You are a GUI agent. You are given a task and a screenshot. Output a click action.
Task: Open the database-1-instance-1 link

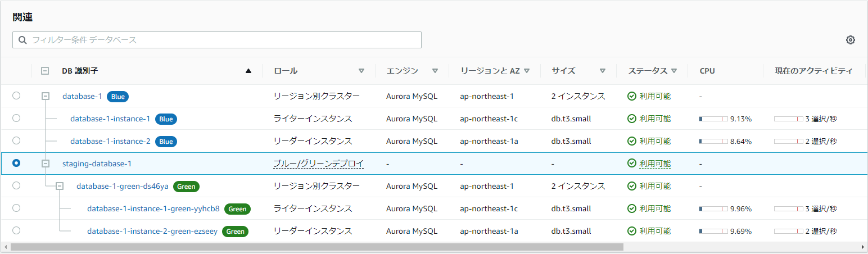(110, 119)
